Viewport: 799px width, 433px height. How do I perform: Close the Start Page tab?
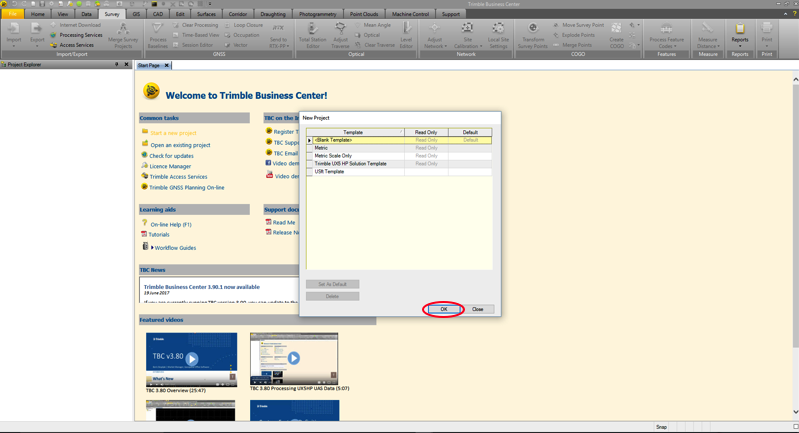click(167, 66)
